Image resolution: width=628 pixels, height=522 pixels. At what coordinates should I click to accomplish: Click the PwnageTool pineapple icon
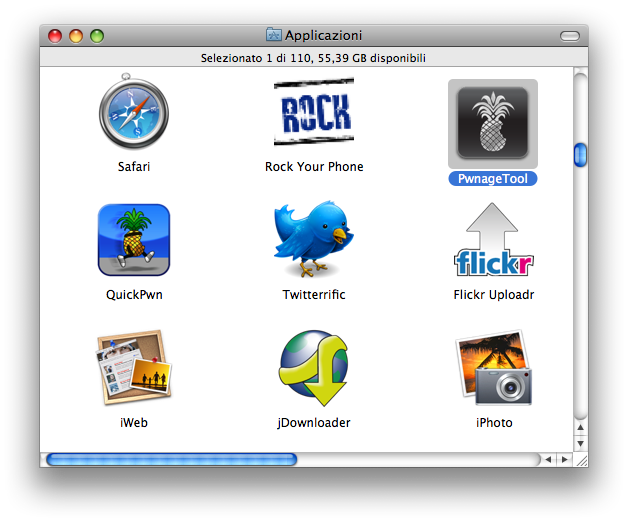click(493, 123)
